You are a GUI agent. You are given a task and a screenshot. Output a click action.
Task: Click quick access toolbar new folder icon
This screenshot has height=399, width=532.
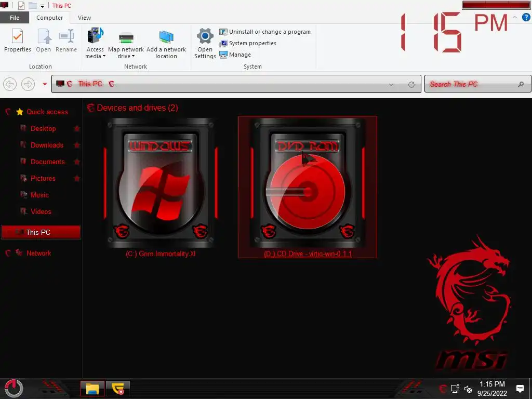point(33,6)
